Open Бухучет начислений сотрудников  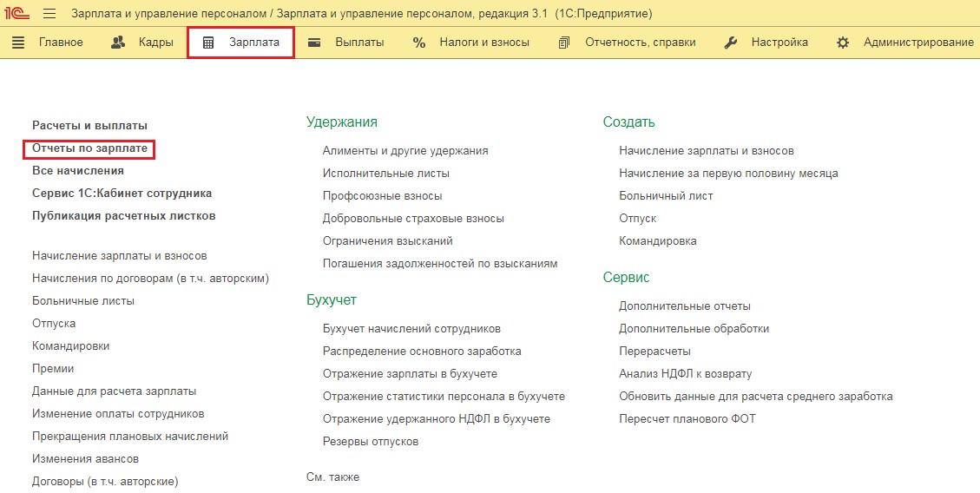point(411,329)
